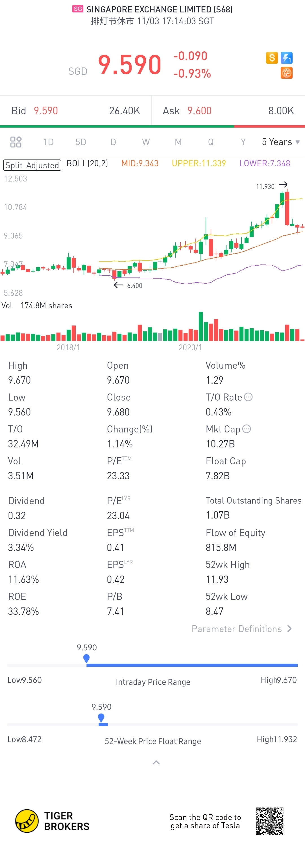Open the chart layout grid icon
Image resolution: width=305 pixels, height=868 pixels.
tap(16, 142)
